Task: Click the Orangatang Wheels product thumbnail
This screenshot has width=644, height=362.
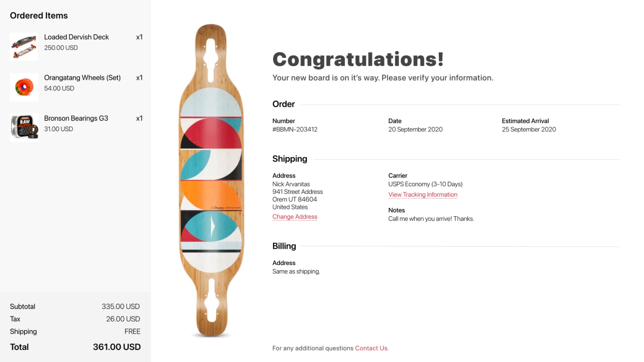Action: pyautogui.click(x=24, y=87)
